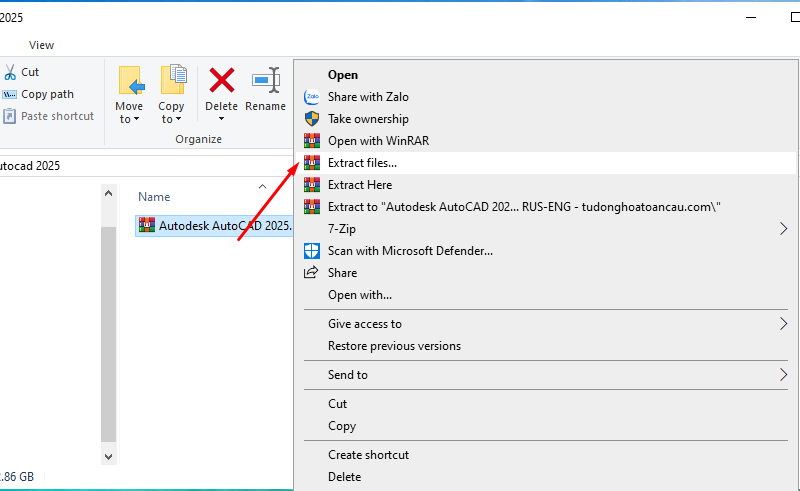Click WinRAR icon beside Open with WinRAR
The width and height of the screenshot is (800, 491).
[312, 140]
